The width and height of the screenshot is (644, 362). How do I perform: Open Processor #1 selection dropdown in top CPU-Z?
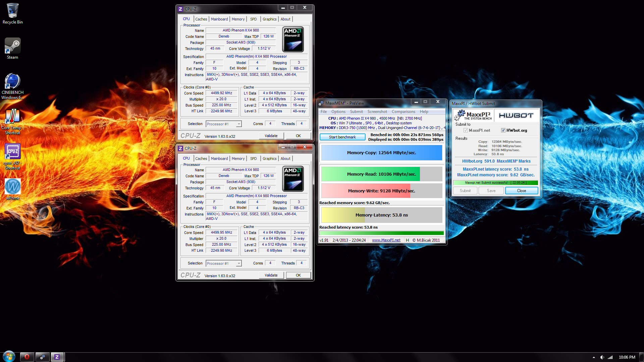[x=223, y=124]
